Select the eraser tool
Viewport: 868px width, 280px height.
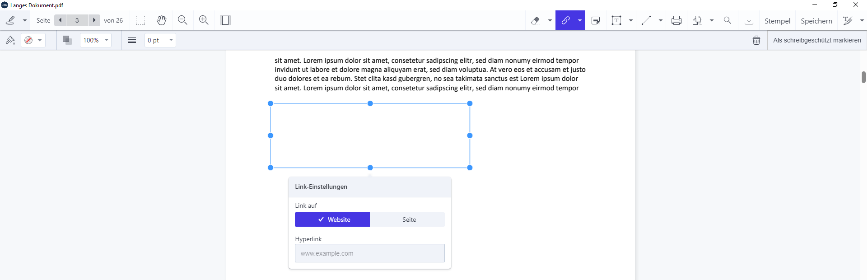[x=535, y=20]
